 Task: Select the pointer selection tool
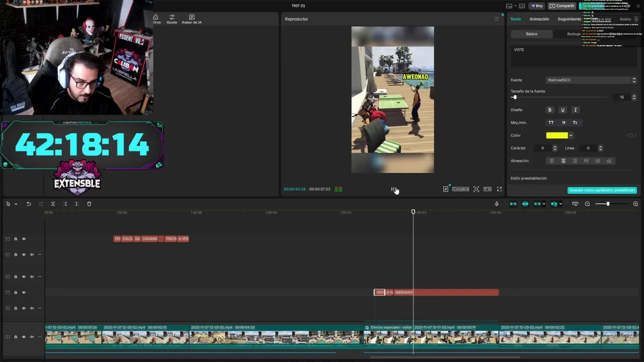click(x=8, y=204)
